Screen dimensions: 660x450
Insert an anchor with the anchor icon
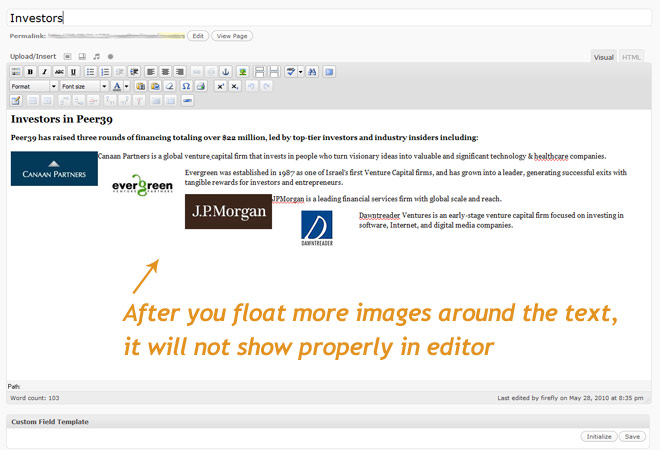(x=226, y=72)
